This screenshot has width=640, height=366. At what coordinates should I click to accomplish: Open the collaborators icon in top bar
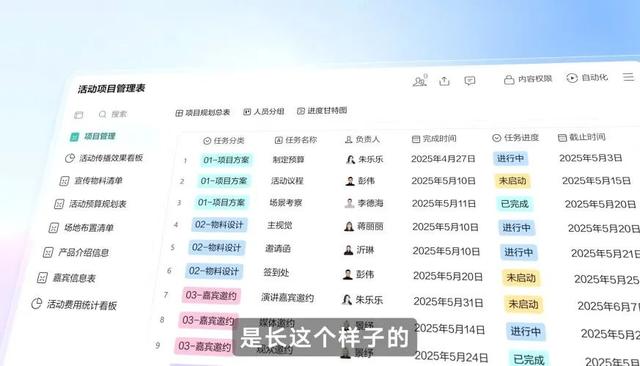[x=420, y=81]
